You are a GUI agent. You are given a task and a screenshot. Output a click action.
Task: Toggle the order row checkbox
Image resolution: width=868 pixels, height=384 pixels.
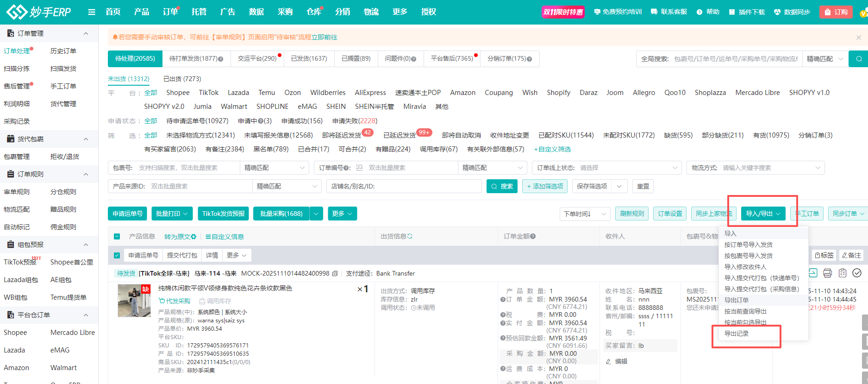(x=117, y=255)
